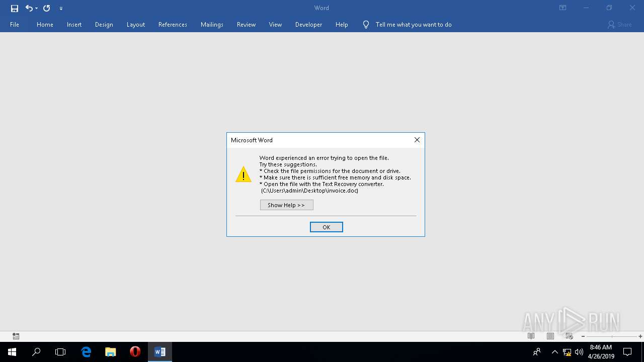Open Ribbon Display Options icon

click(x=563, y=8)
